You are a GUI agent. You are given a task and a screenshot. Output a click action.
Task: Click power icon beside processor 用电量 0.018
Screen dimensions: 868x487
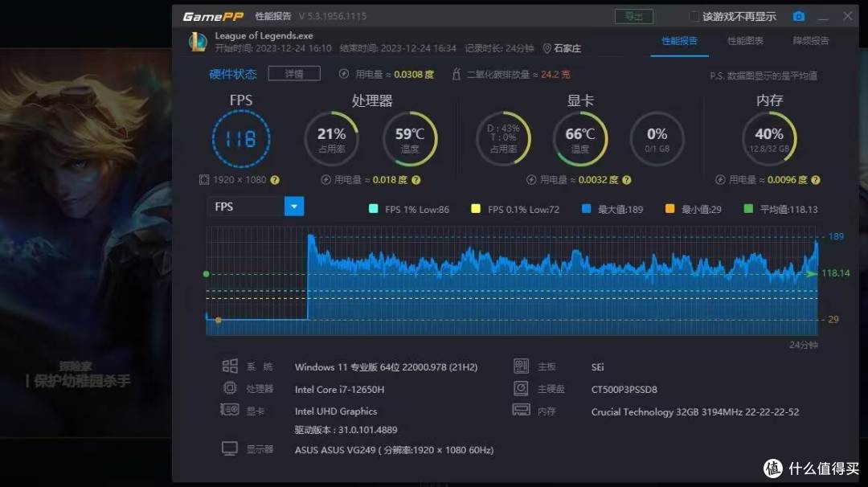(x=325, y=180)
